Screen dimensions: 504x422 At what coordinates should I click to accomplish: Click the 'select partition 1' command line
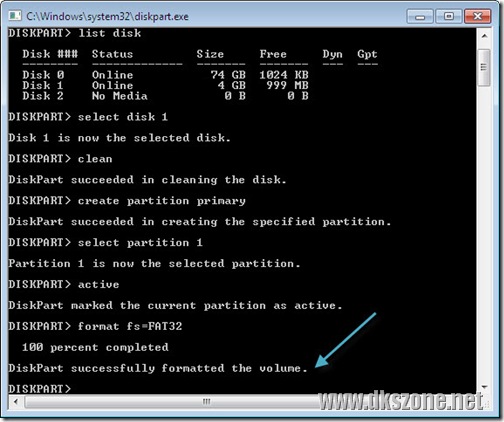coord(106,242)
